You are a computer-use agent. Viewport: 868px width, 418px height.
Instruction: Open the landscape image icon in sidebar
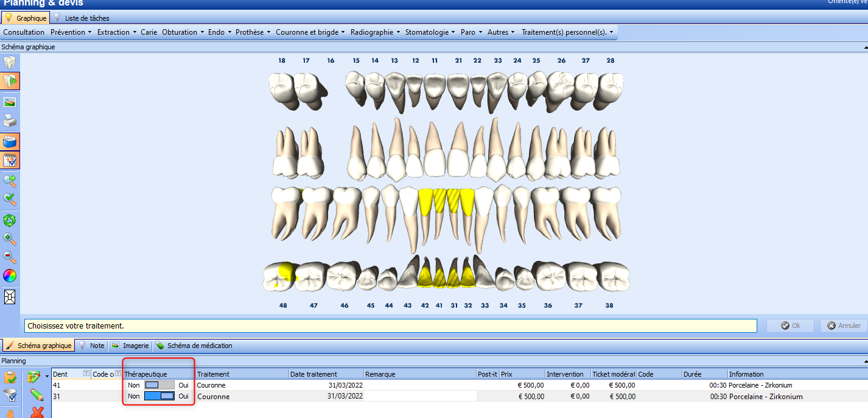(10, 102)
